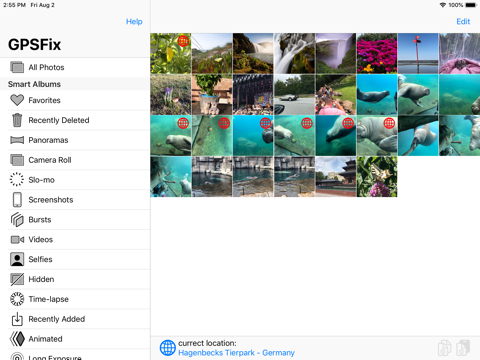Select the Panoramas album
This screenshot has width=480, height=360.
[75, 140]
